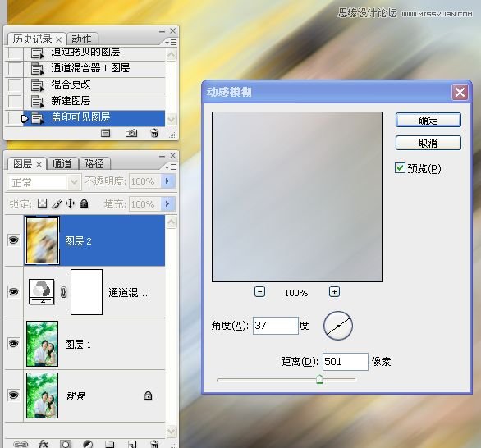Close the History panel group
Viewport: 481px width, 448px height.
(x=173, y=30)
